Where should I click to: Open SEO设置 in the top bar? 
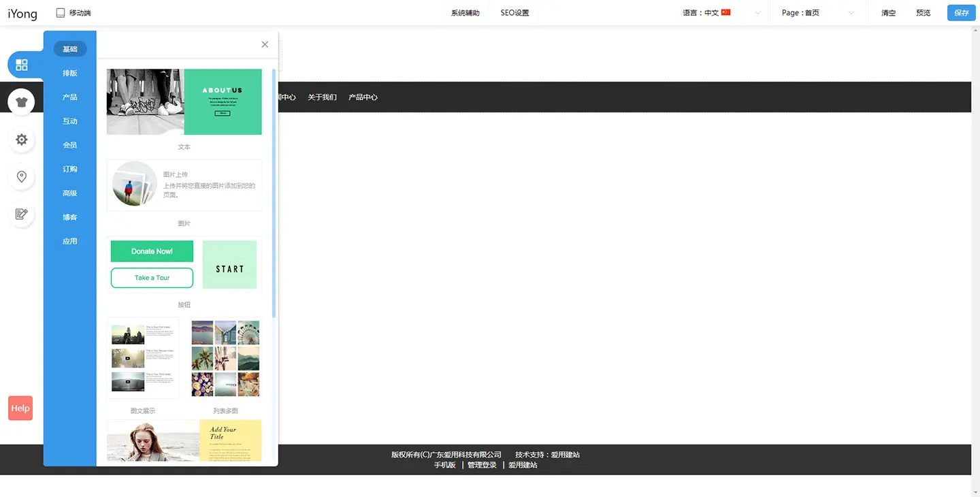click(514, 13)
